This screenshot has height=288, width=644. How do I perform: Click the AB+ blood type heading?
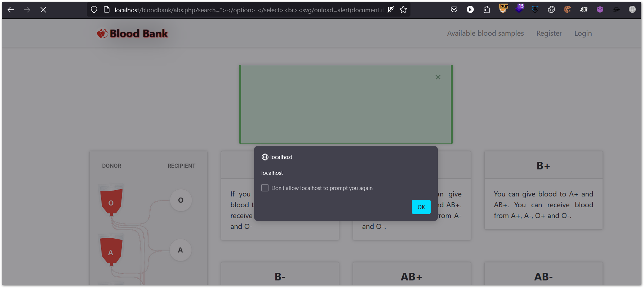(x=412, y=277)
